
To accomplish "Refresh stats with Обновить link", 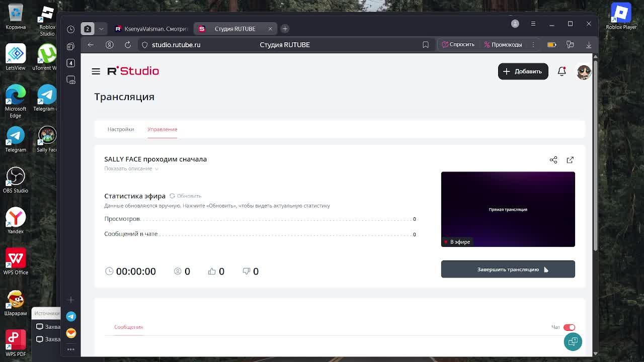I will click(185, 196).
